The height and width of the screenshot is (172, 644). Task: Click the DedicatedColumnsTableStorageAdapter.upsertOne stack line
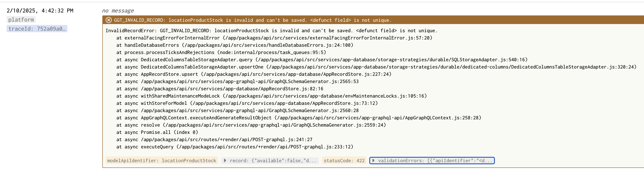coord(376,67)
